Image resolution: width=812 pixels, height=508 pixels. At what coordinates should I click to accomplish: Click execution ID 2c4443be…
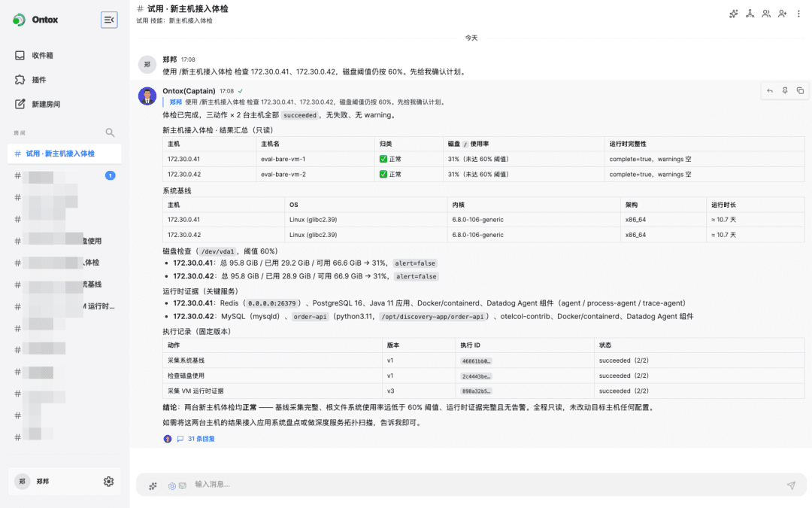(x=476, y=376)
